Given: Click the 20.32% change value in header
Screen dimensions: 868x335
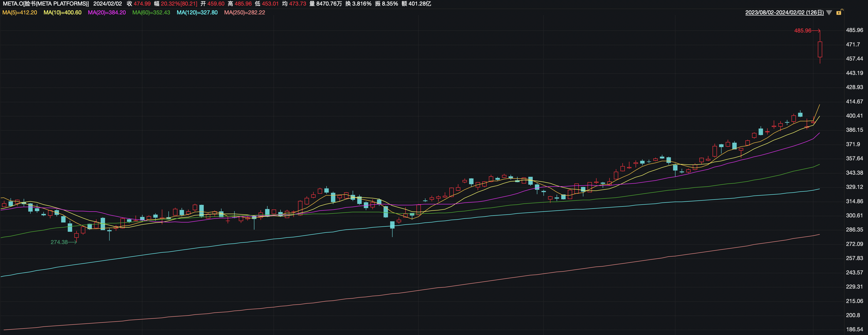Looking at the screenshot, I should pos(170,4).
